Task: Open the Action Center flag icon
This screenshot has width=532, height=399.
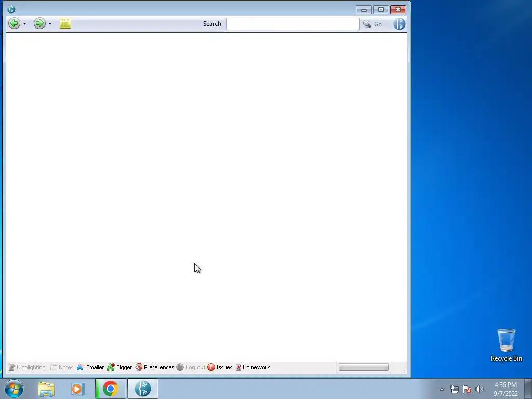Action: pos(467,389)
